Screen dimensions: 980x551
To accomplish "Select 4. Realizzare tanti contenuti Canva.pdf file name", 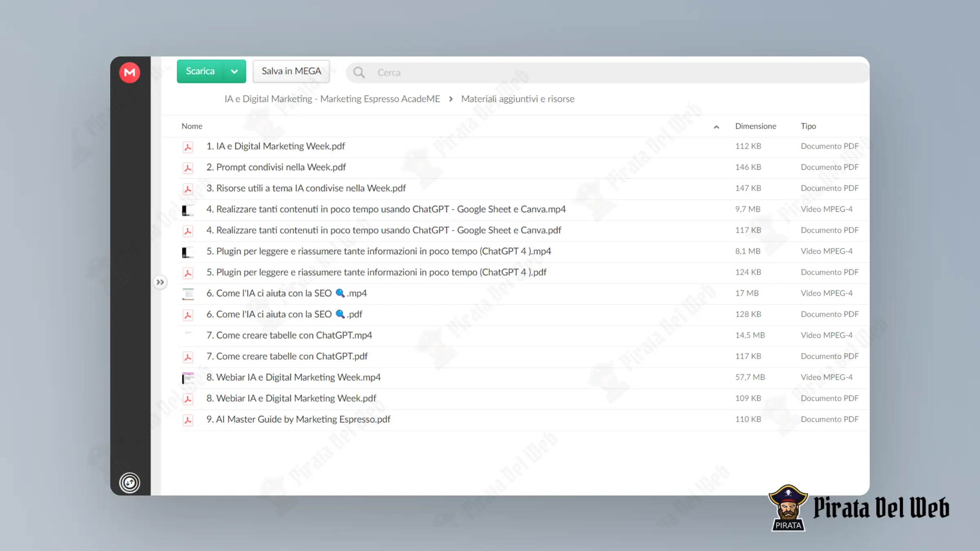I will (384, 230).
